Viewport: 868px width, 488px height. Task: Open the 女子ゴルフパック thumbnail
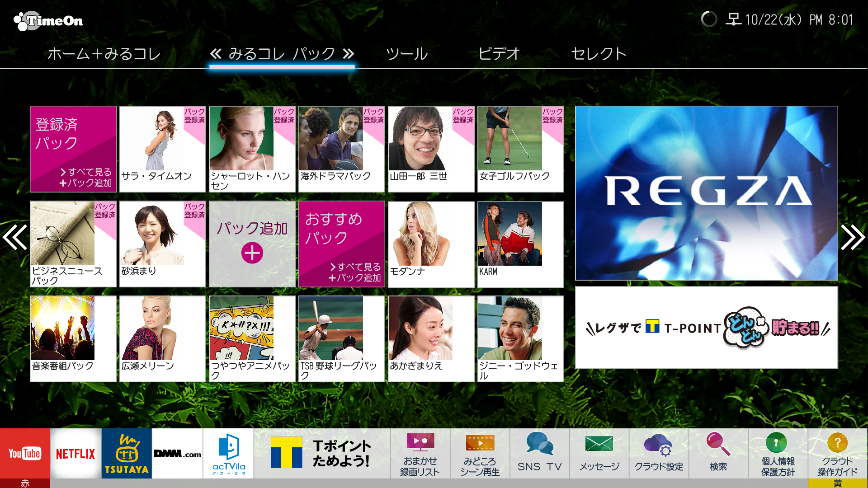tap(521, 149)
